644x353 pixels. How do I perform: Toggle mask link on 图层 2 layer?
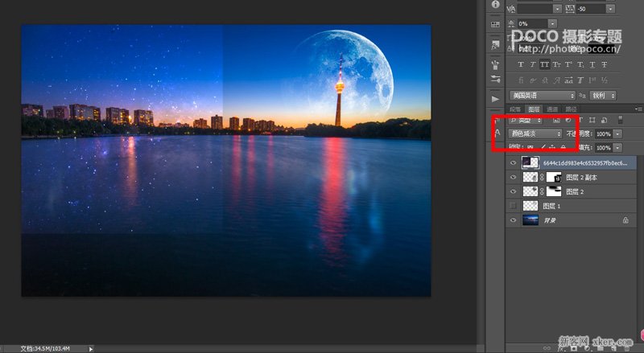click(x=542, y=191)
